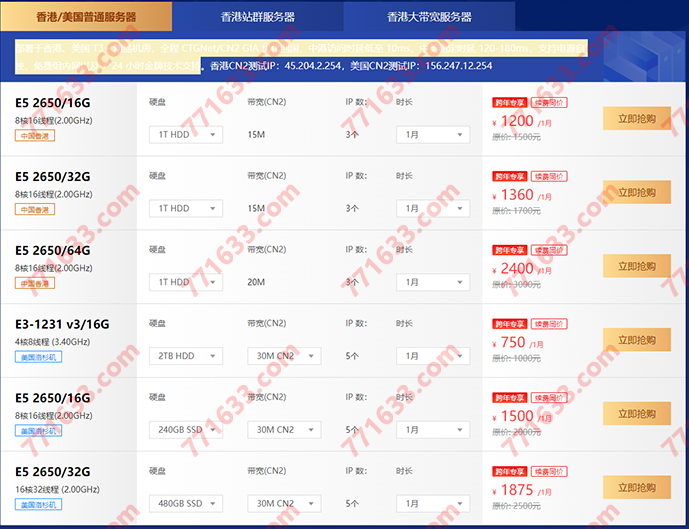Open 1月 duration dropdown in ¥1360 row
Viewport: 689px width, 529px height.
433,209
